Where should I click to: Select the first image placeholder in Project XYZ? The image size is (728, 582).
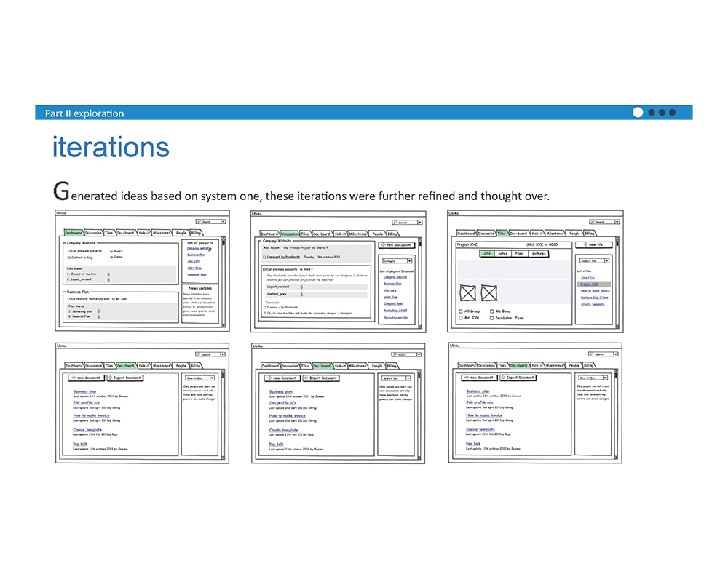tap(467, 293)
